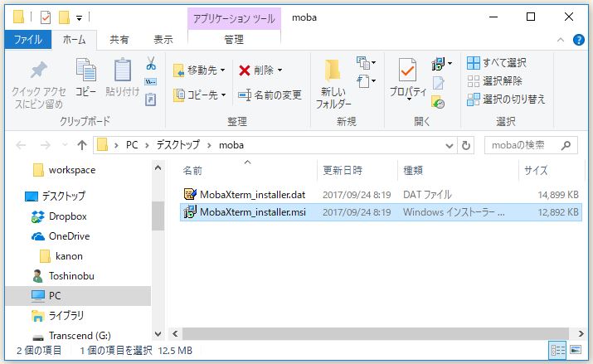
Task: Click the アプリケーション ツール contextual tab
Action: coord(234,18)
